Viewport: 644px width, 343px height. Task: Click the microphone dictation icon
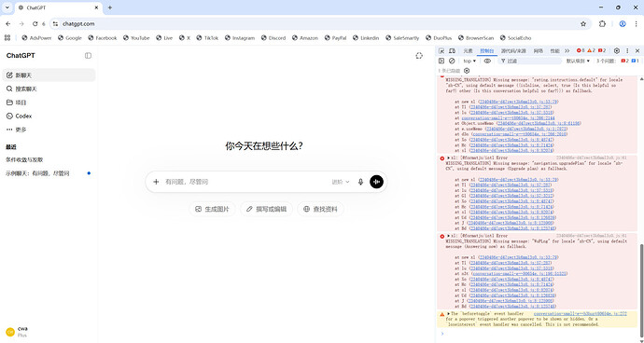[360, 182]
